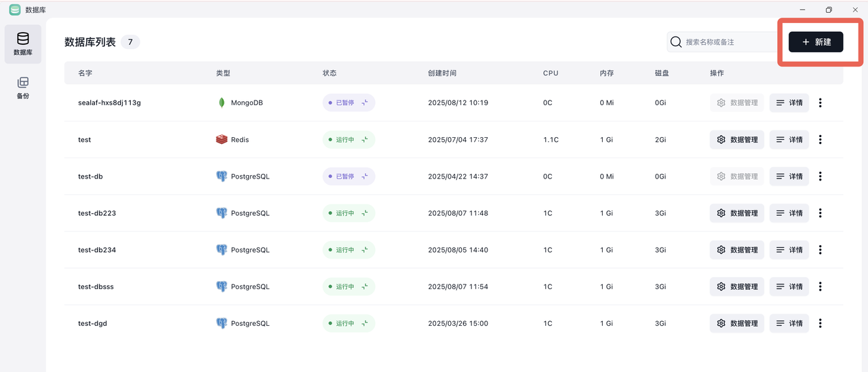Image resolution: width=868 pixels, height=372 pixels.
Task: Select database name test-dgd
Action: [92, 323]
